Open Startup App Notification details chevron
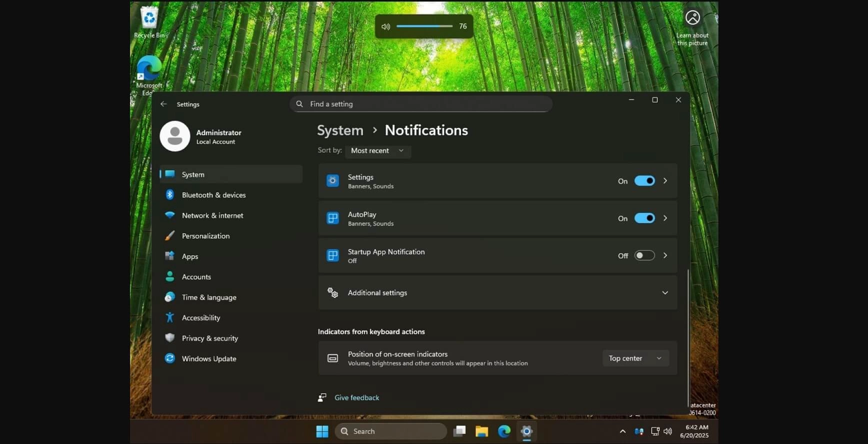The height and width of the screenshot is (444, 868). pos(665,255)
